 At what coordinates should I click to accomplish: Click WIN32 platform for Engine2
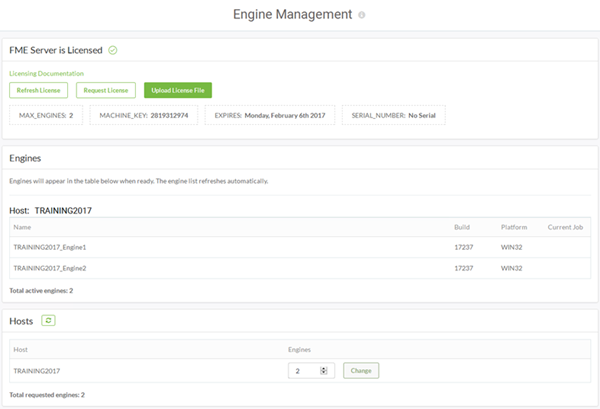pos(512,268)
